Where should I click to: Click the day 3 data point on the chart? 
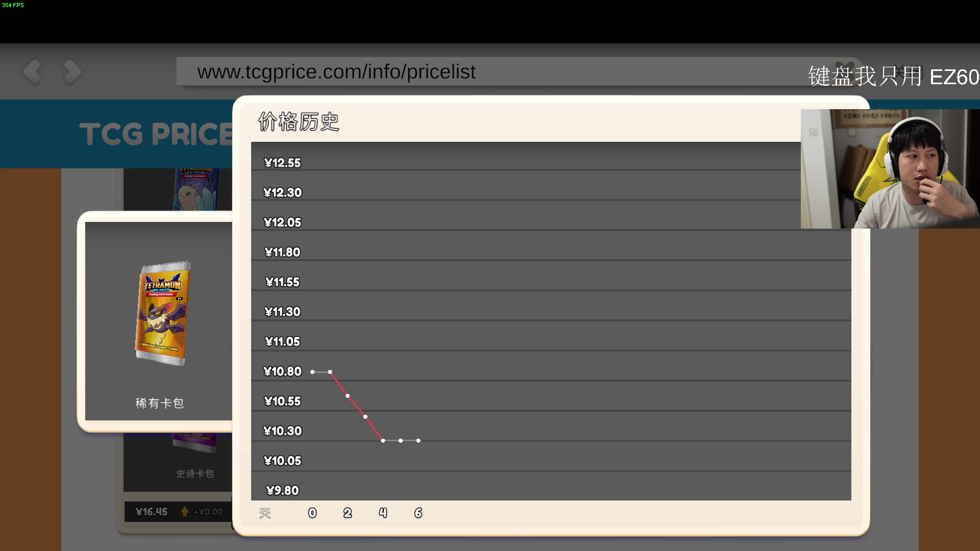[x=365, y=417]
